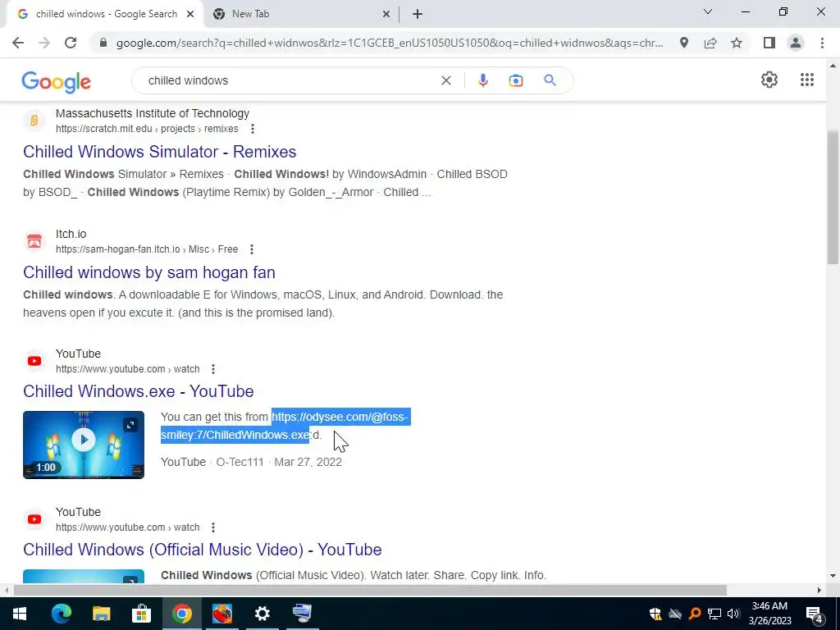840x630 pixels.
Task: Click the forward navigation arrow
Action: point(44,43)
